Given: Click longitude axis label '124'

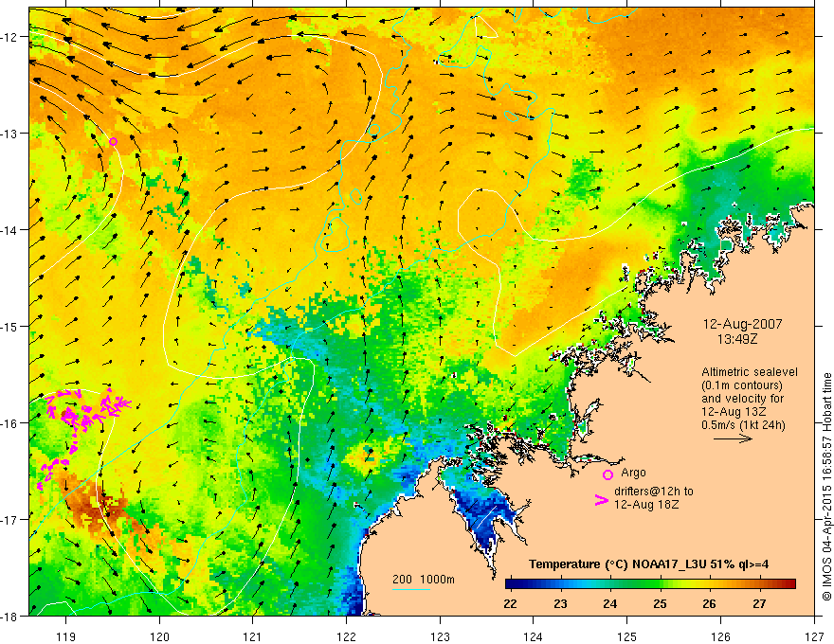Looking at the screenshot, I should pyautogui.click(x=533, y=636).
